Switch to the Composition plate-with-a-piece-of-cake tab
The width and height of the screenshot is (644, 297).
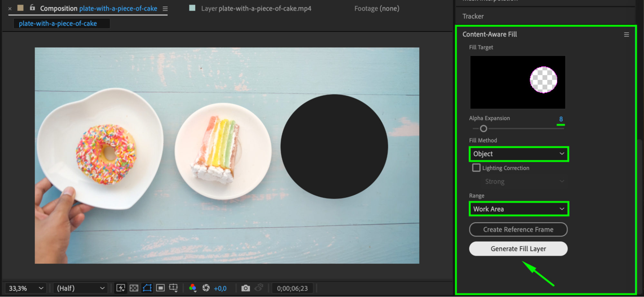pyautogui.click(x=99, y=8)
